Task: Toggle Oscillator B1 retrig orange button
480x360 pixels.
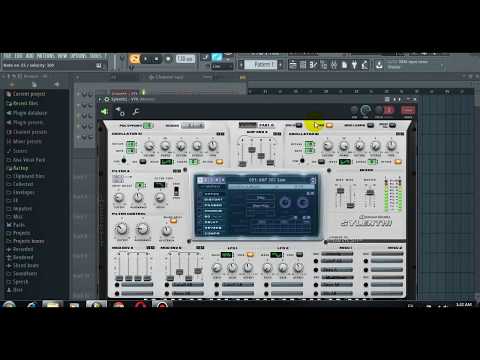Action: point(398,162)
